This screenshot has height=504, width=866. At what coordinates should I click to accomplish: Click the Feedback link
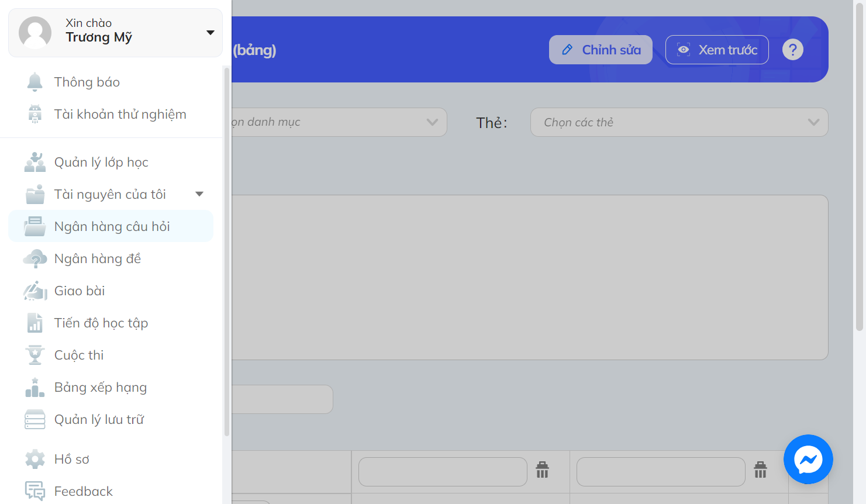pyautogui.click(x=84, y=491)
